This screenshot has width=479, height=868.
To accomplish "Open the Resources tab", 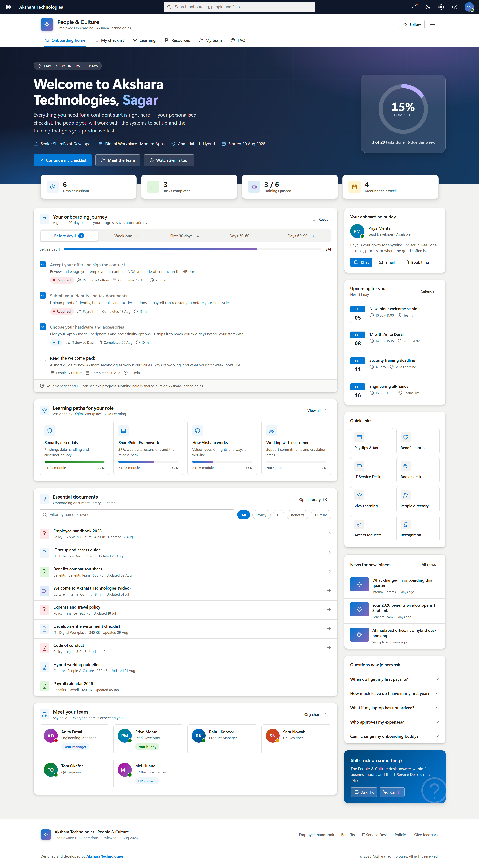I will coord(177,40).
